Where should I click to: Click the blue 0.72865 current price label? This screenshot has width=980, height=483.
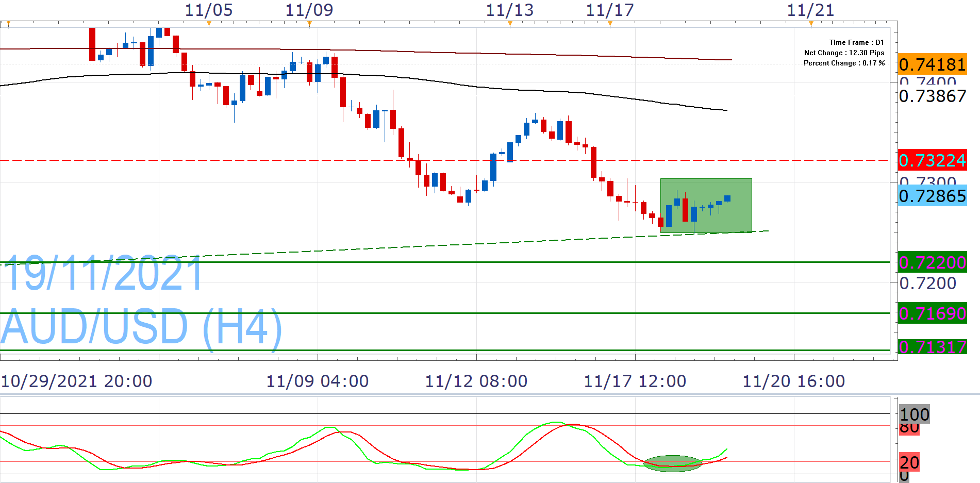(932, 196)
